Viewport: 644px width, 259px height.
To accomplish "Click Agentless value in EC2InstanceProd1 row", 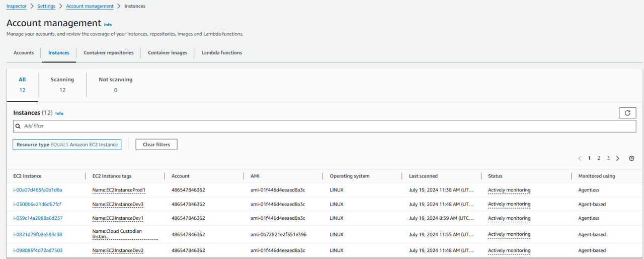I will point(589,190).
